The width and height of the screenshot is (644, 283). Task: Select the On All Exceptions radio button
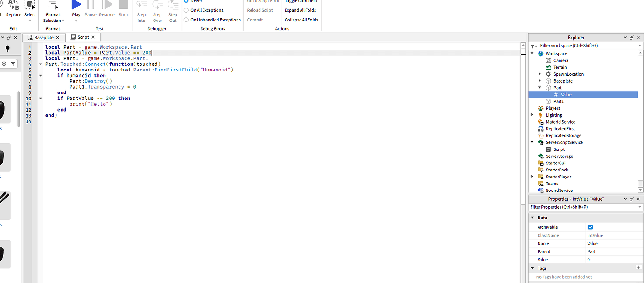[x=188, y=10]
